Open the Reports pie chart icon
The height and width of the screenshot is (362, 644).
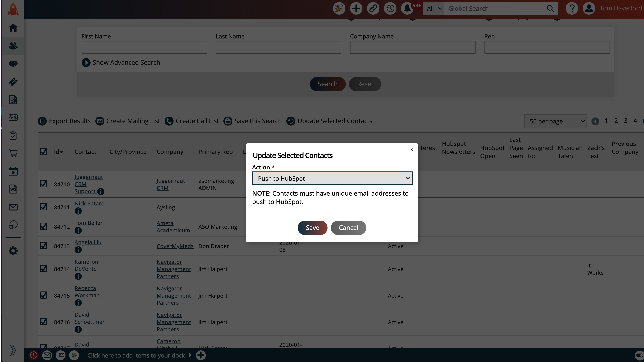tap(13, 225)
